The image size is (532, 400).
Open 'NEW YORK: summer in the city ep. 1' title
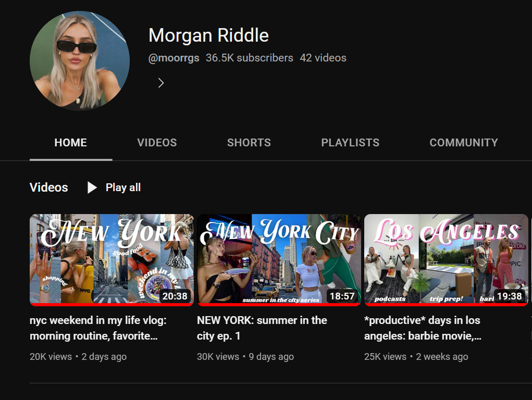coord(262,328)
